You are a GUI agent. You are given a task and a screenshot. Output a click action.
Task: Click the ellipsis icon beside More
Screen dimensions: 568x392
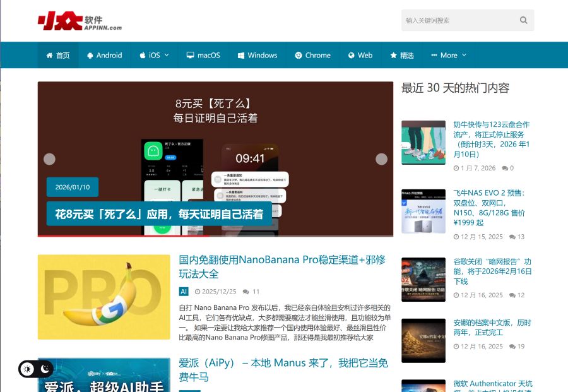434,56
